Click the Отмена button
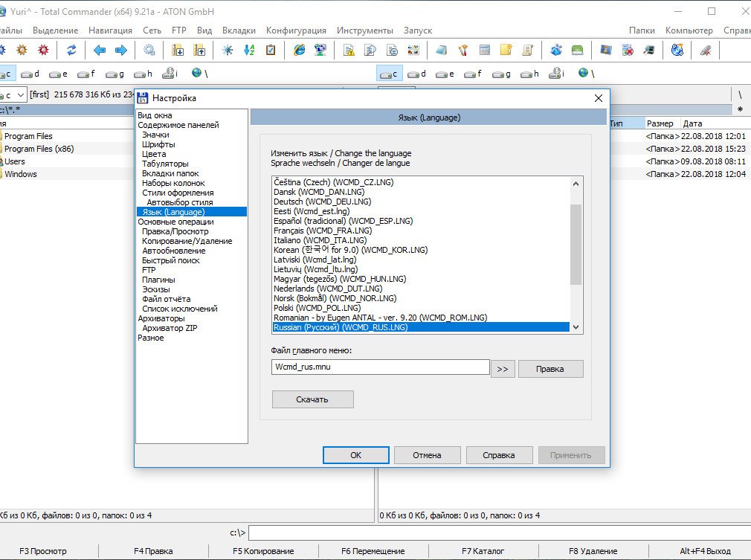Screen dimensions: 751x560 [428, 455]
